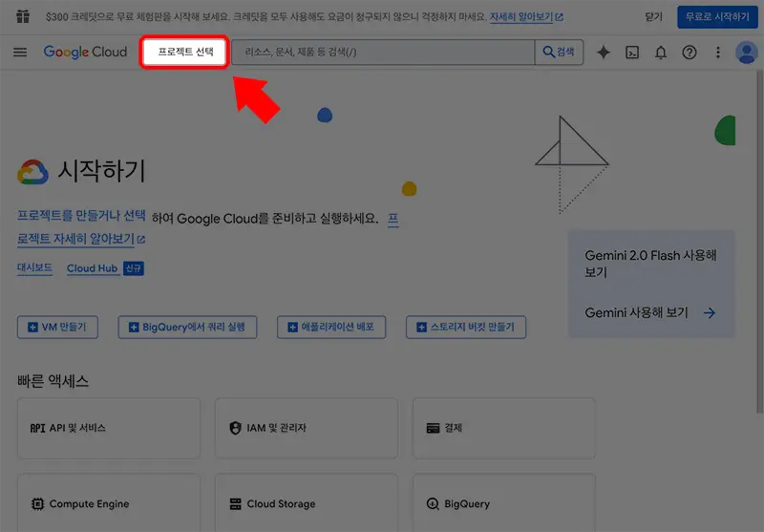Open notifications bell icon
The width and height of the screenshot is (764, 532).
click(x=661, y=53)
